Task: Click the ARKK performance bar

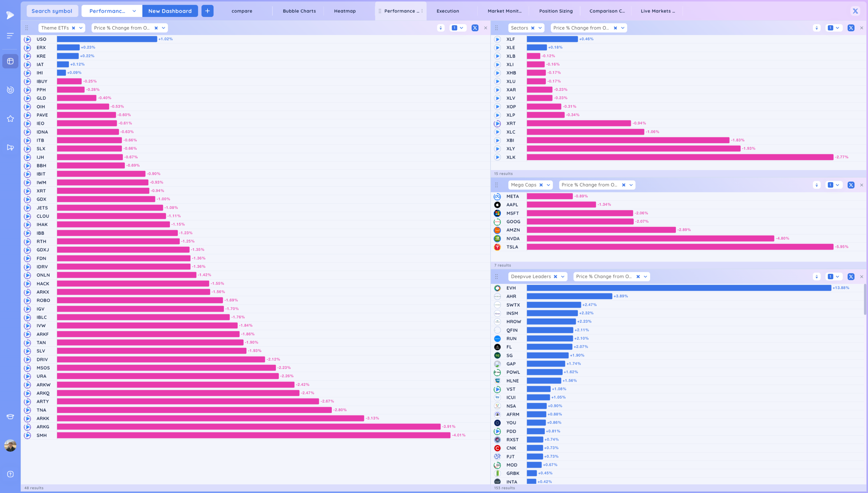Action: [210, 419]
